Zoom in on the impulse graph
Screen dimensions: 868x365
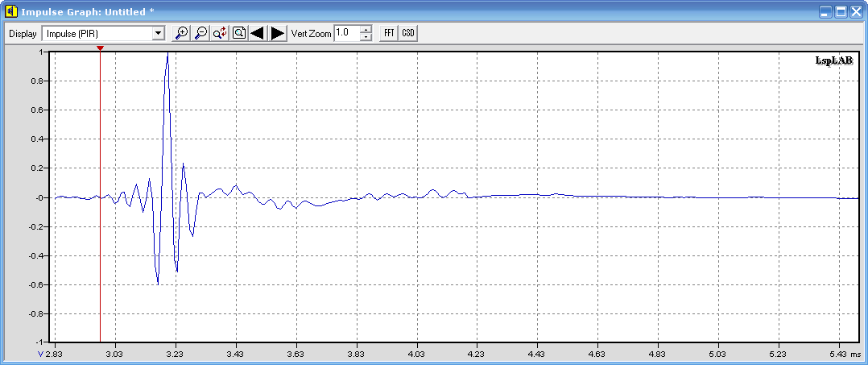pyautogui.click(x=181, y=33)
